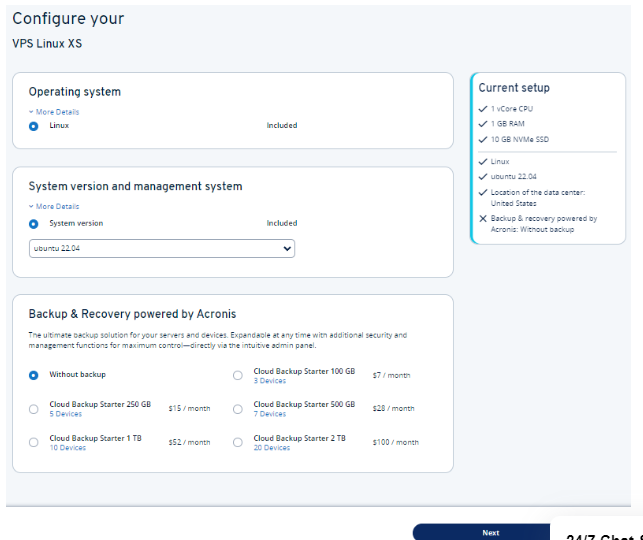Viewport: 643px width, 540px height.
Task: Click the 20 Devices link
Action: pyautogui.click(x=272, y=448)
